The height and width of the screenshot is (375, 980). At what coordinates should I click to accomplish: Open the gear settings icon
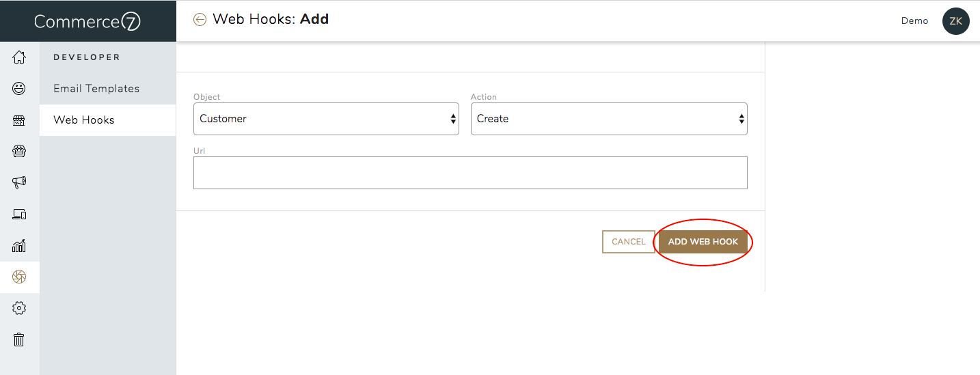click(19, 308)
